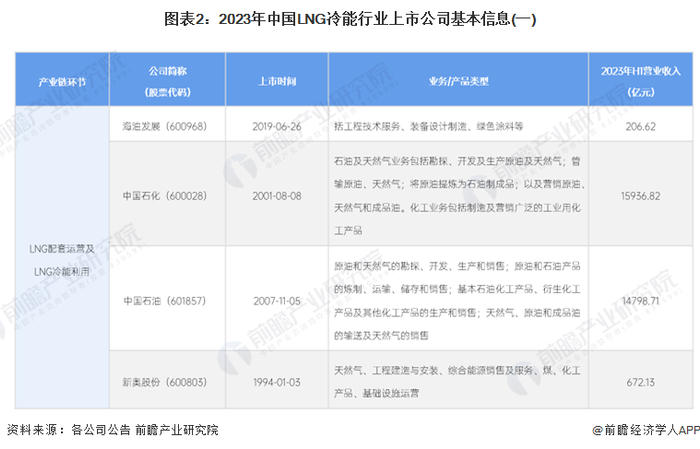Select the 新奥股份 business description text
Screen dimensions: 700x449
457,382
